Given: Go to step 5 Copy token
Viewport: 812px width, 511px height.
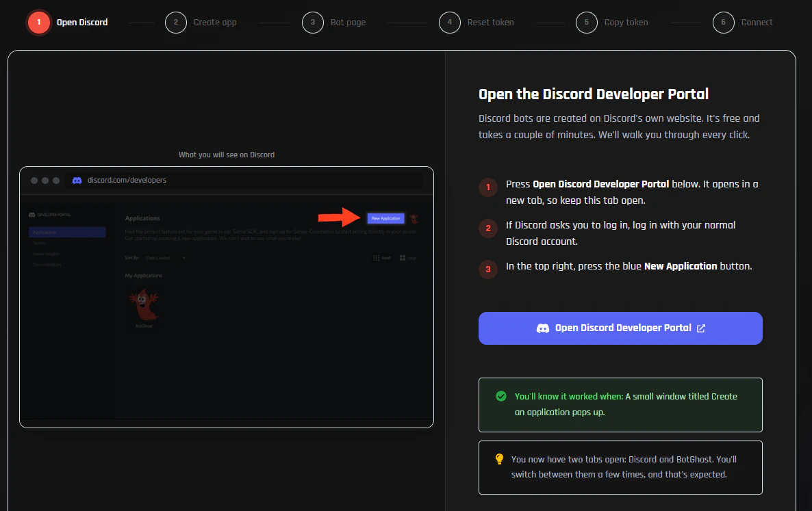Looking at the screenshot, I should tap(612, 23).
